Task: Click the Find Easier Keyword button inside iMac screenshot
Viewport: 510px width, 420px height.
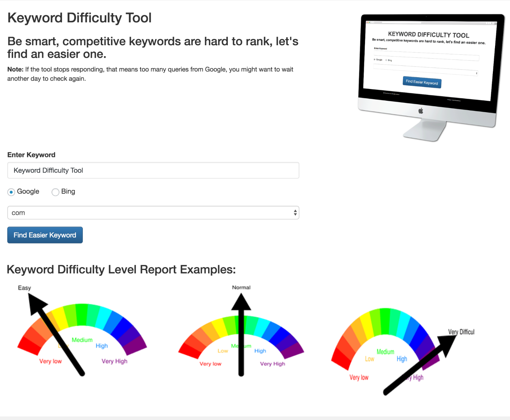Action: (422, 82)
